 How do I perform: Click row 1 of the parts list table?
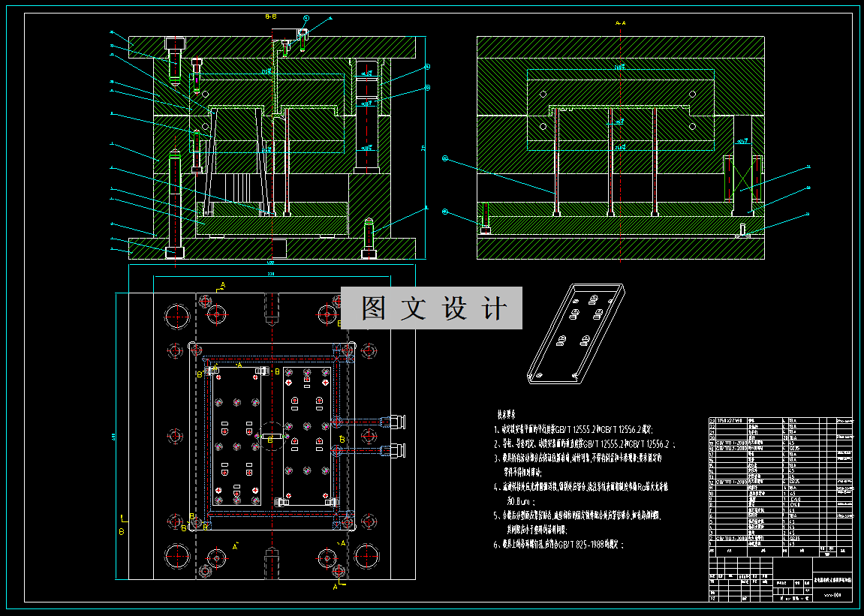point(781,544)
